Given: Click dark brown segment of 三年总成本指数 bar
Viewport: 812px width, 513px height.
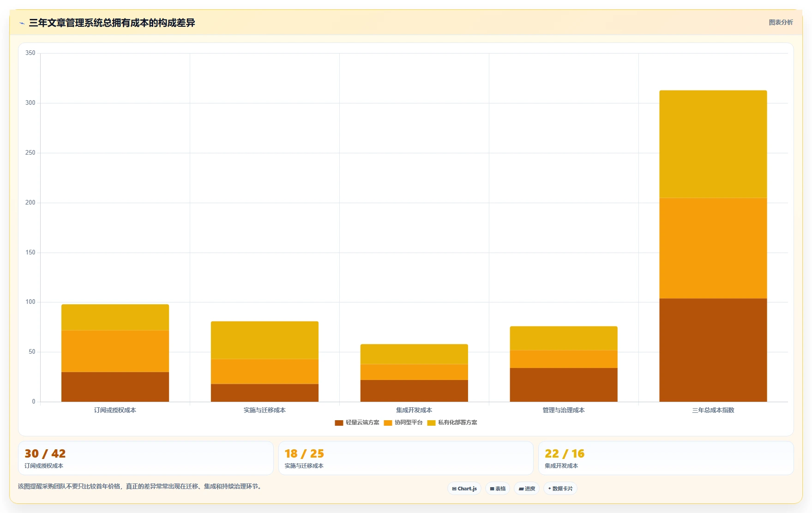Looking at the screenshot, I should pyautogui.click(x=713, y=350).
